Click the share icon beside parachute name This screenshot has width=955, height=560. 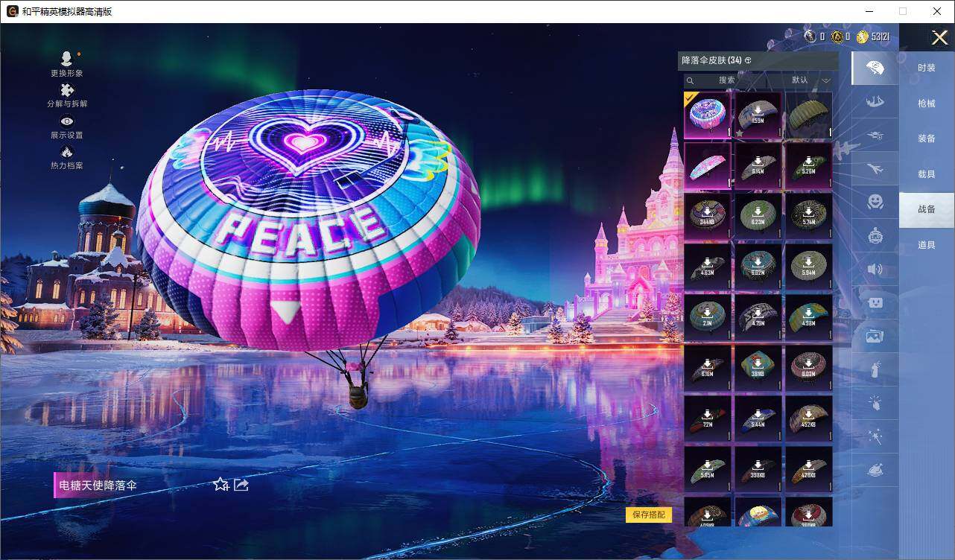(x=240, y=486)
